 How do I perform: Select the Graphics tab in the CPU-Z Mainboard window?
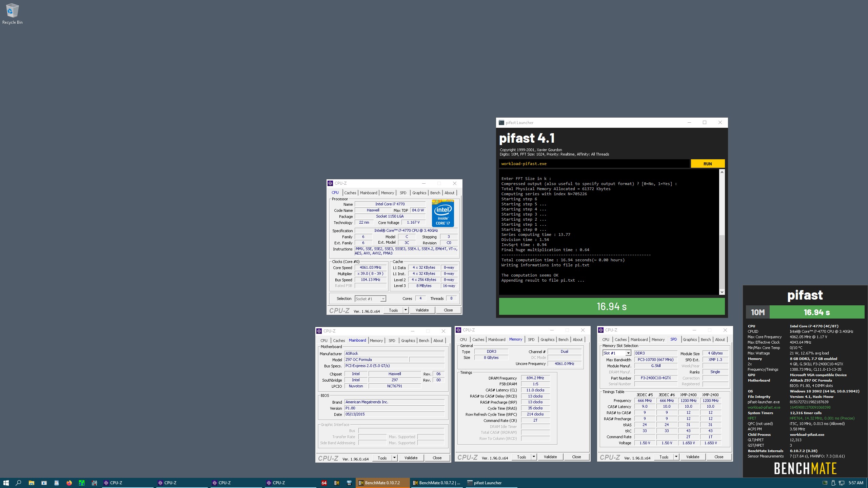408,341
